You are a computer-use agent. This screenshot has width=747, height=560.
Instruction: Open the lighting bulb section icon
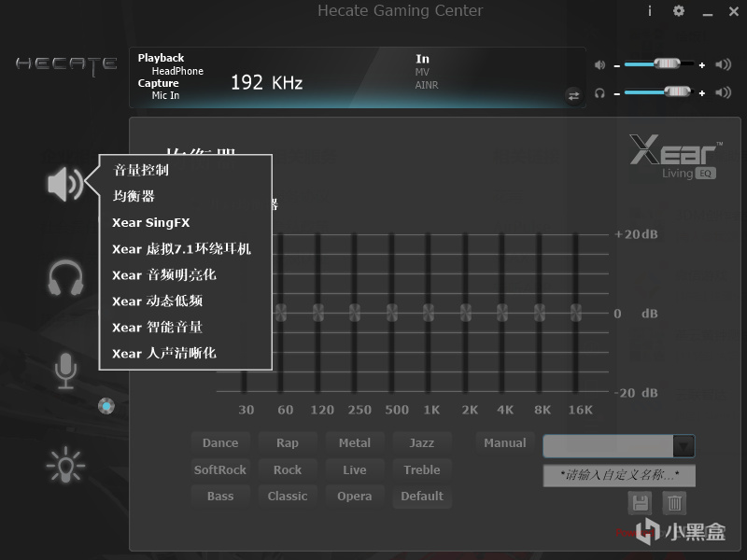pyautogui.click(x=65, y=464)
